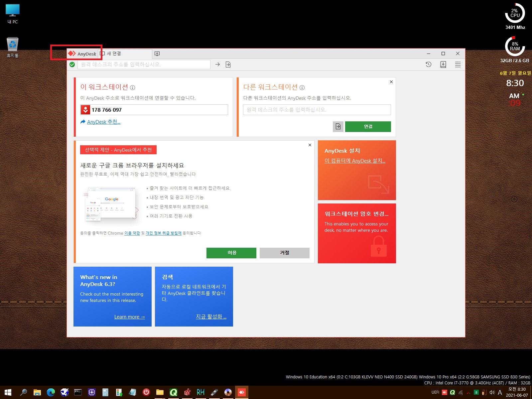Select the AnyDesk tab
Image resolution: width=532 pixels, height=399 pixels.
pyautogui.click(x=82, y=54)
